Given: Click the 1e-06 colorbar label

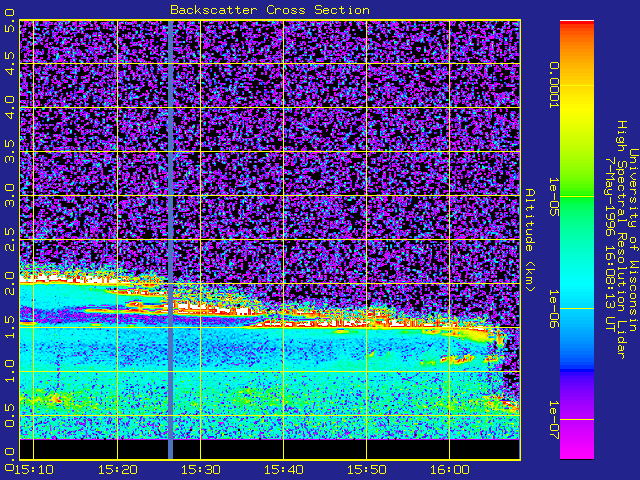Looking at the screenshot, I should click(554, 309).
